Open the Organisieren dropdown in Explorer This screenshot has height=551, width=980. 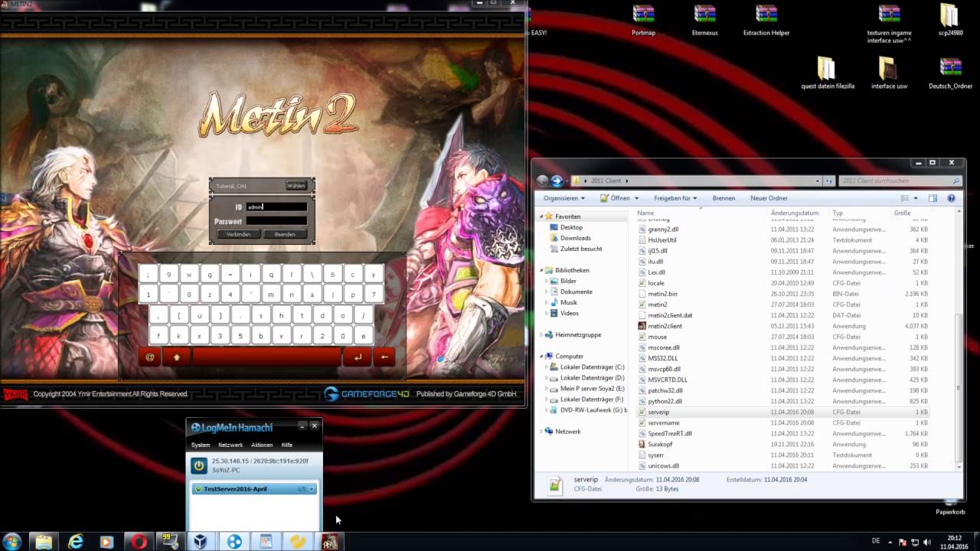pyautogui.click(x=564, y=198)
